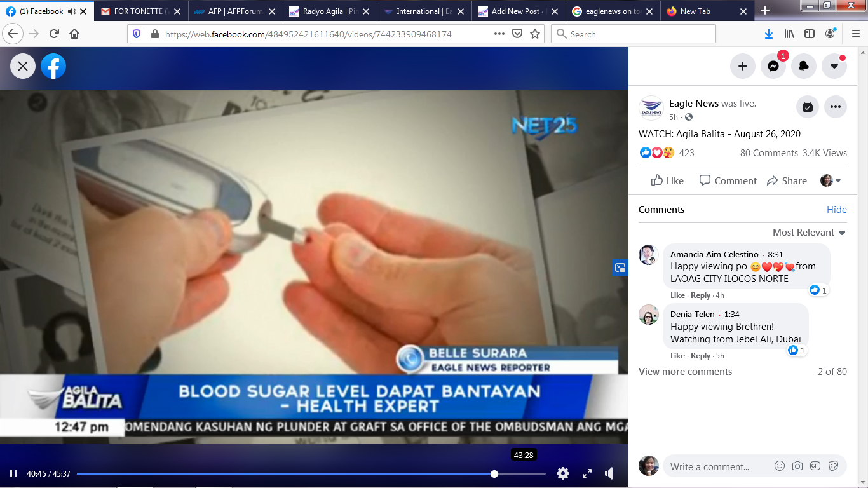The image size is (868, 488).
Task: Click View more comments link
Action: click(x=685, y=372)
